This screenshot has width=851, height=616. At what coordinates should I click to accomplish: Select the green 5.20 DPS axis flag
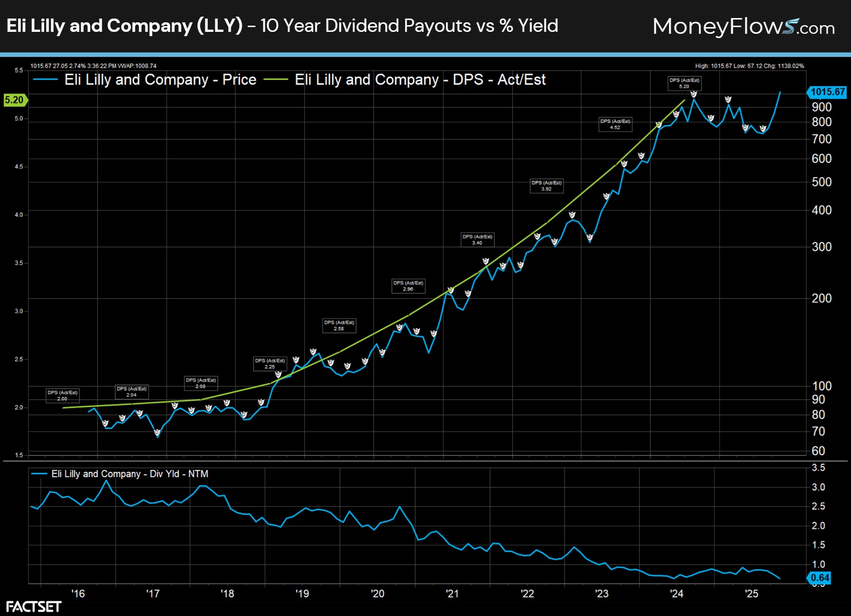point(15,100)
